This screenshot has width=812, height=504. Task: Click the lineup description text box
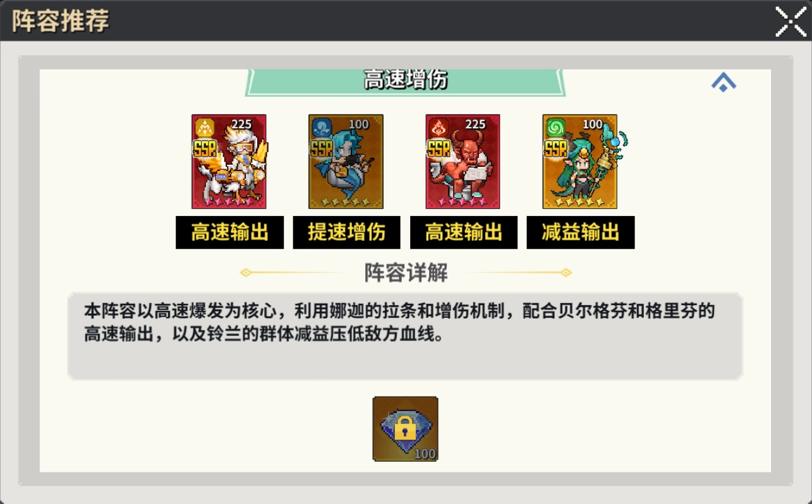405,336
